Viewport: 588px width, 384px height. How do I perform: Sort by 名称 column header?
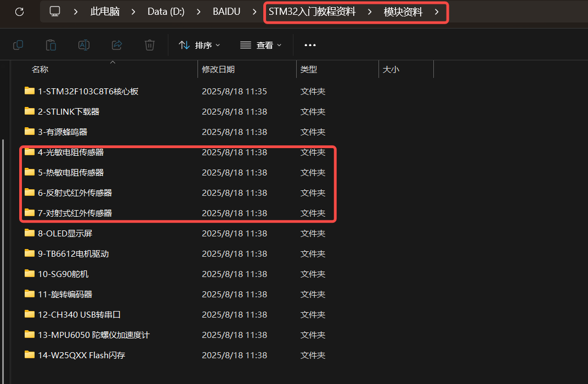pyautogui.click(x=40, y=69)
